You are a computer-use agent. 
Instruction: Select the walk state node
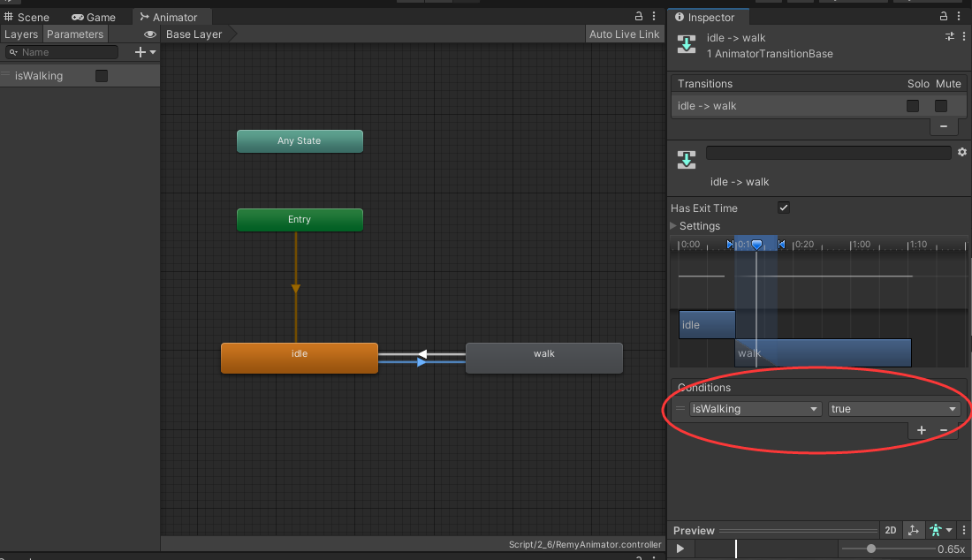click(543, 358)
